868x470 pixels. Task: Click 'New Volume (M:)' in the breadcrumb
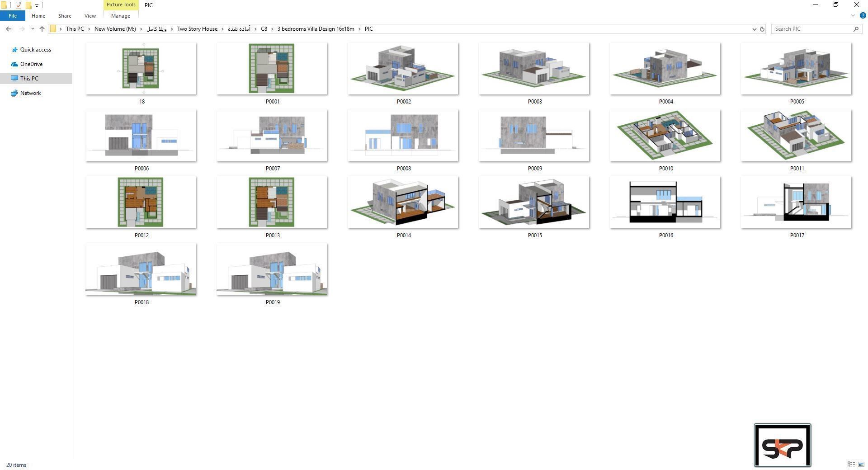(x=115, y=29)
